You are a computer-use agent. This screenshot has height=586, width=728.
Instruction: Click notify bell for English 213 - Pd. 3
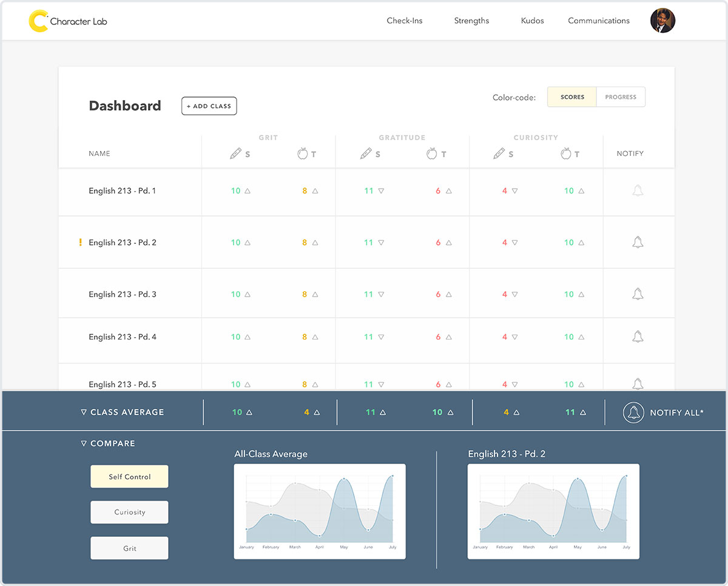pos(638,294)
